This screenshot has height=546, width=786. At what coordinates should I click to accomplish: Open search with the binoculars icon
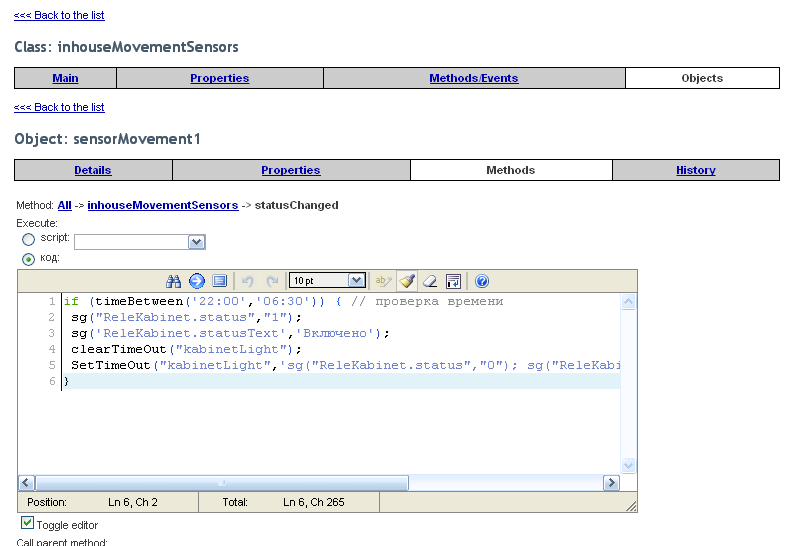click(x=173, y=281)
